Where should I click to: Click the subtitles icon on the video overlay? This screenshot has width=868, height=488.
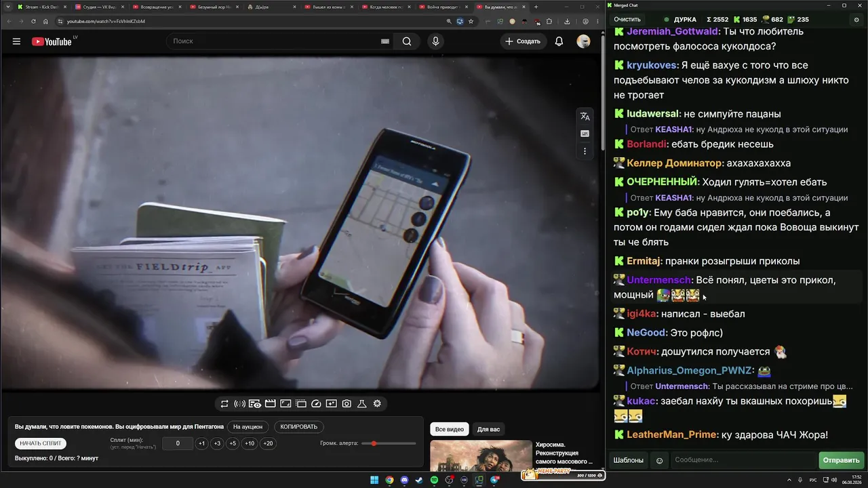pyautogui.click(x=585, y=134)
